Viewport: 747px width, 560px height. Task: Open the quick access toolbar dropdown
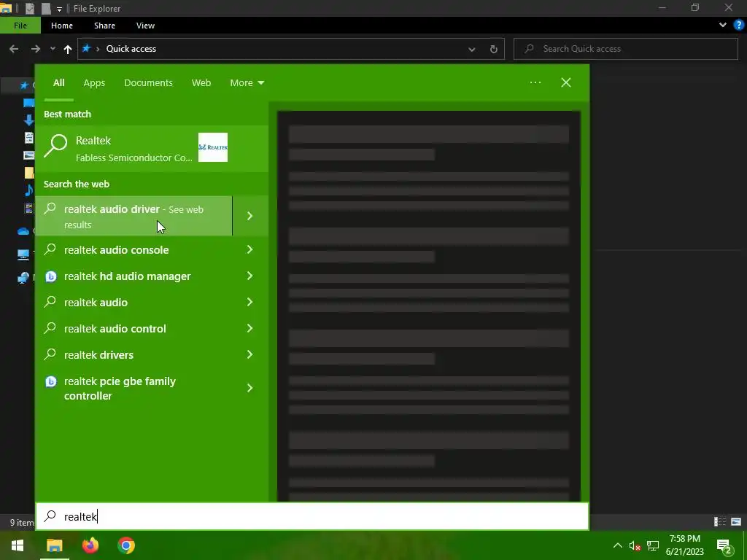click(59, 9)
